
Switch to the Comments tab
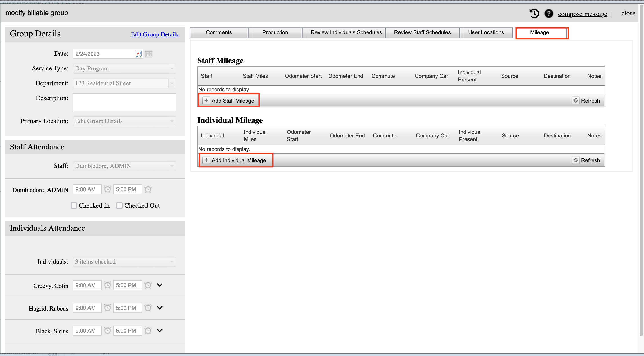click(219, 33)
